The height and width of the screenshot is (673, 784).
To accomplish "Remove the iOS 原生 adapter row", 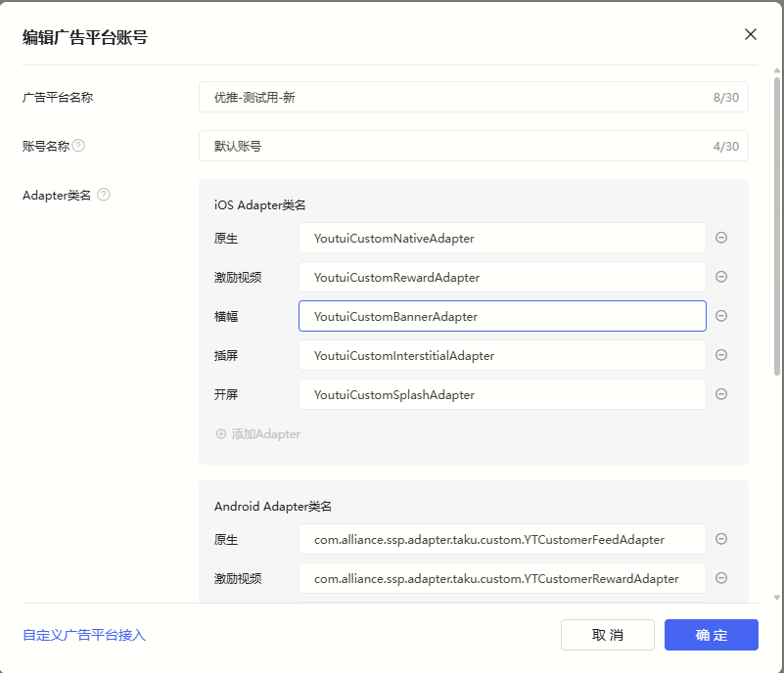I will tap(721, 238).
